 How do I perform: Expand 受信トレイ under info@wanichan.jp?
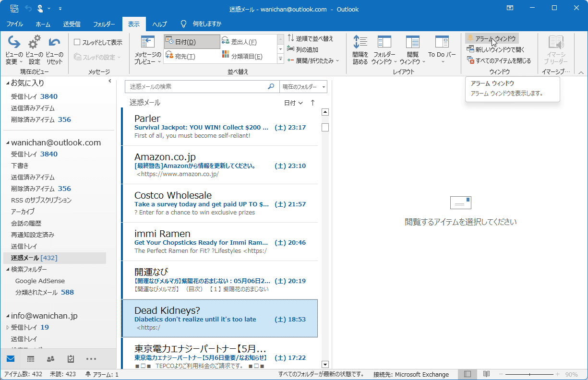tap(8, 327)
